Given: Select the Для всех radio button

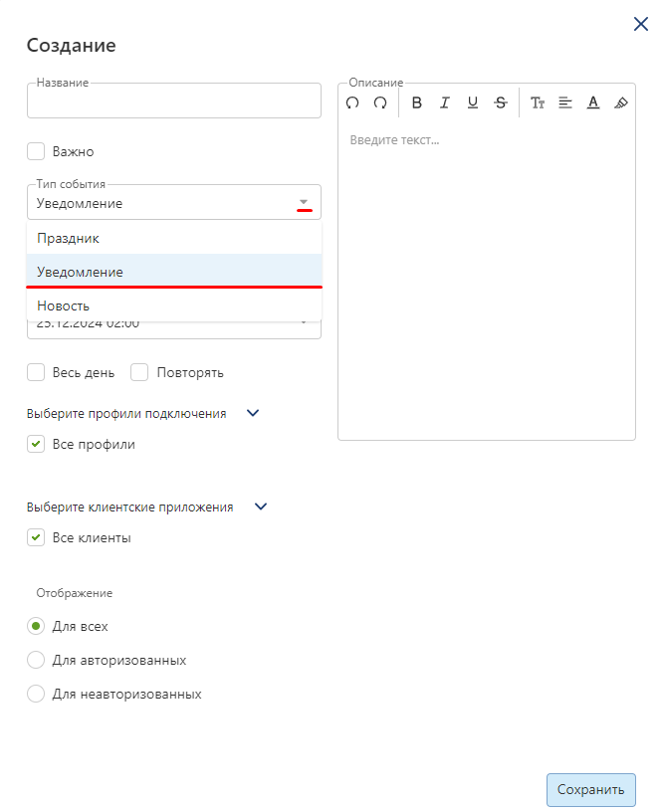Looking at the screenshot, I should click(x=36, y=626).
